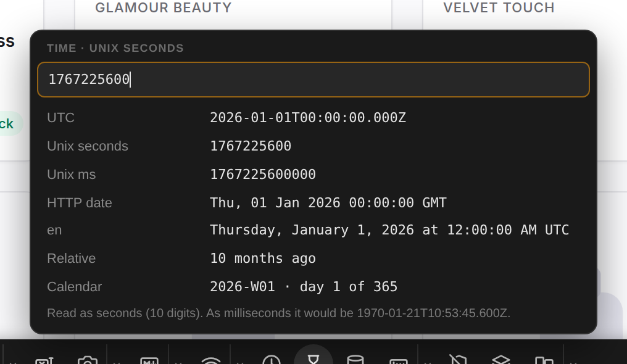
Task: Click the 'Unix seconds' row label
Action: click(88, 146)
